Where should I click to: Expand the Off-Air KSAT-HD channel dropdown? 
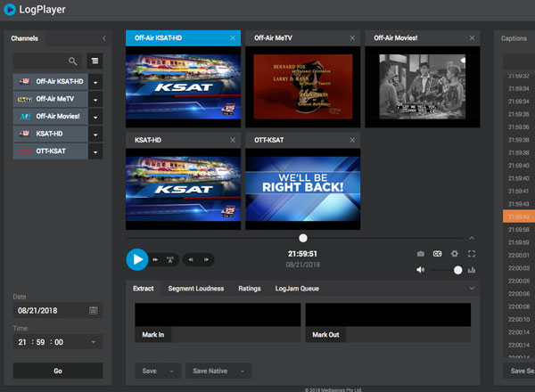[x=95, y=81]
